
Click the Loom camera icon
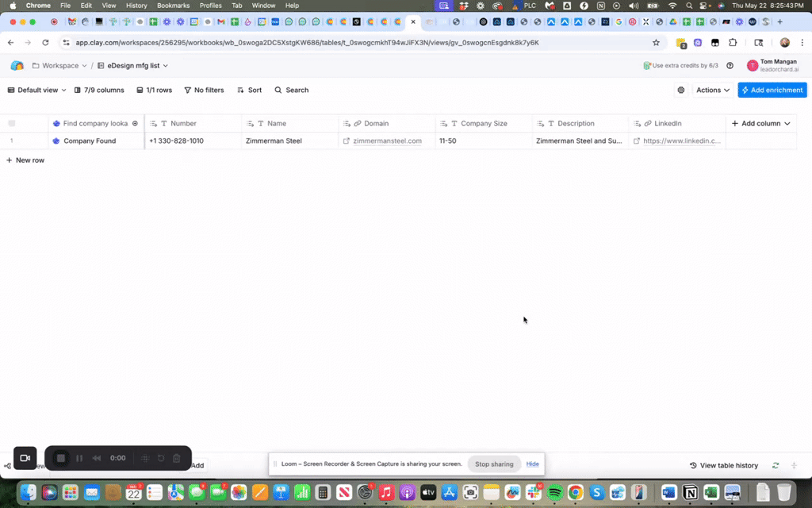pyautogui.click(x=25, y=458)
